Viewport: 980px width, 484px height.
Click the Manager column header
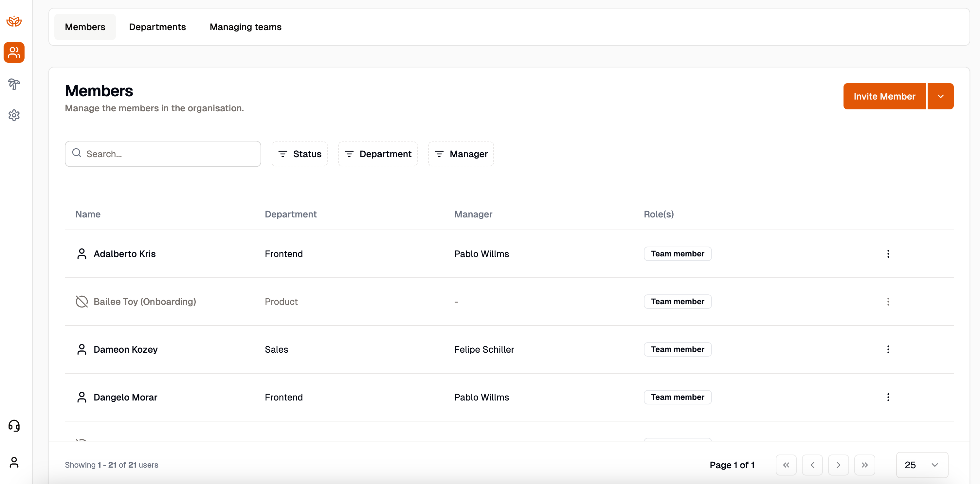473,214
